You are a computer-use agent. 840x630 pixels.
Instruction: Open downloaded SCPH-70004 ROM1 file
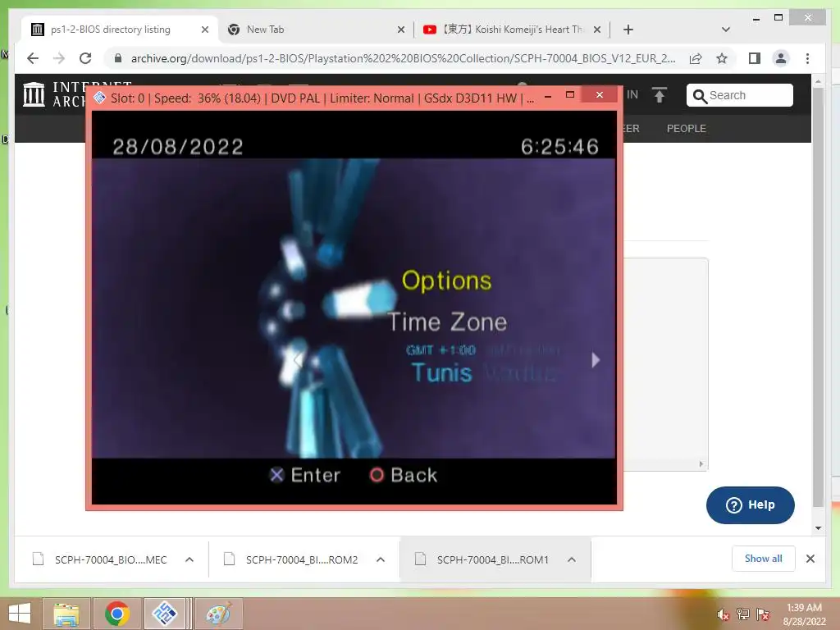(482, 559)
